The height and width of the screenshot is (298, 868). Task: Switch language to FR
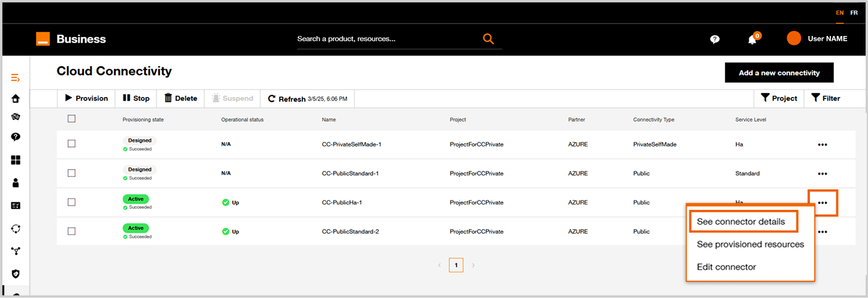pos(854,13)
